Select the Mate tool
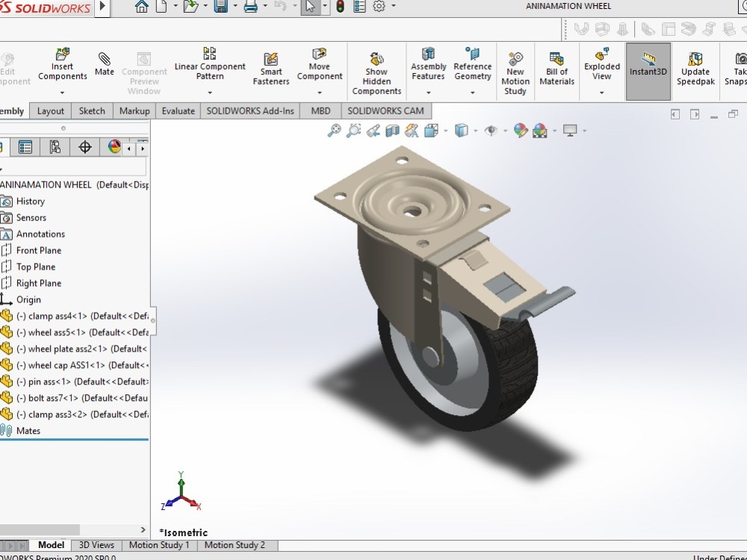 (x=104, y=66)
